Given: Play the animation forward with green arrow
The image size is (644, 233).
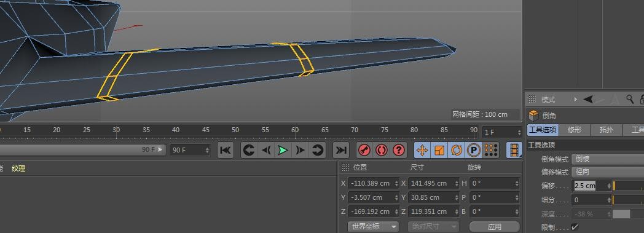Looking at the screenshot, I should (283, 151).
